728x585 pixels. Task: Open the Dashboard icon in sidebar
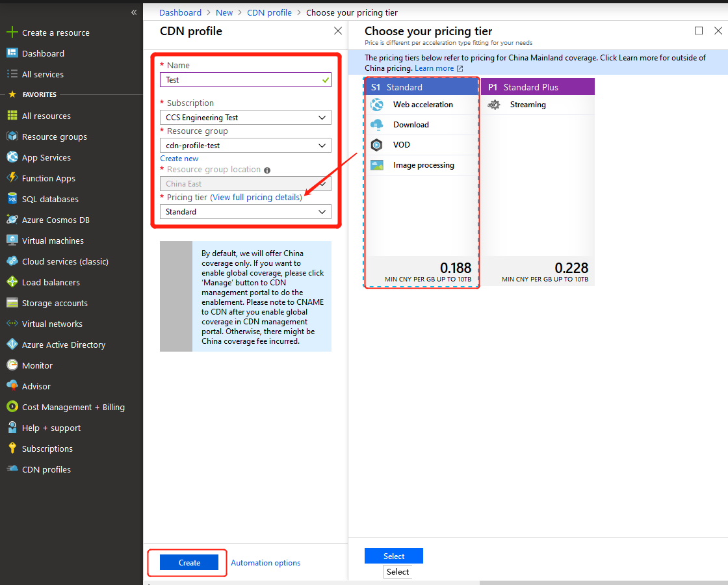[x=12, y=53]
